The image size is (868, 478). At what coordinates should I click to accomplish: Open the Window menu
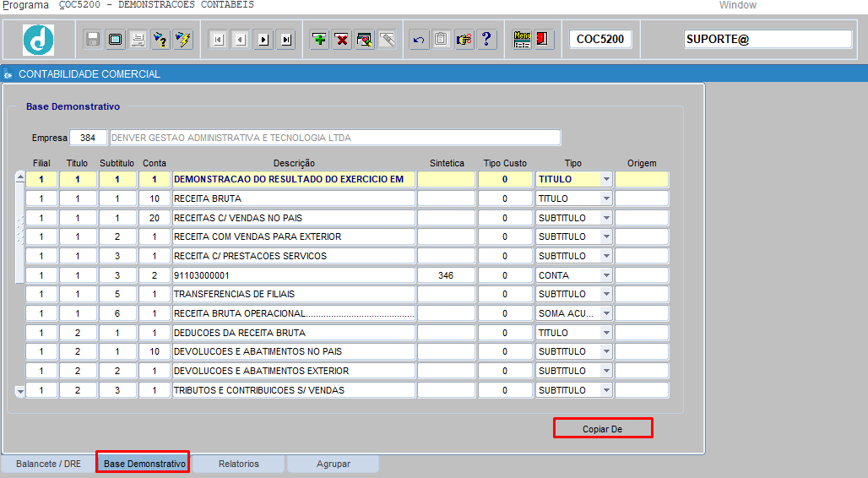click(737, 5)
